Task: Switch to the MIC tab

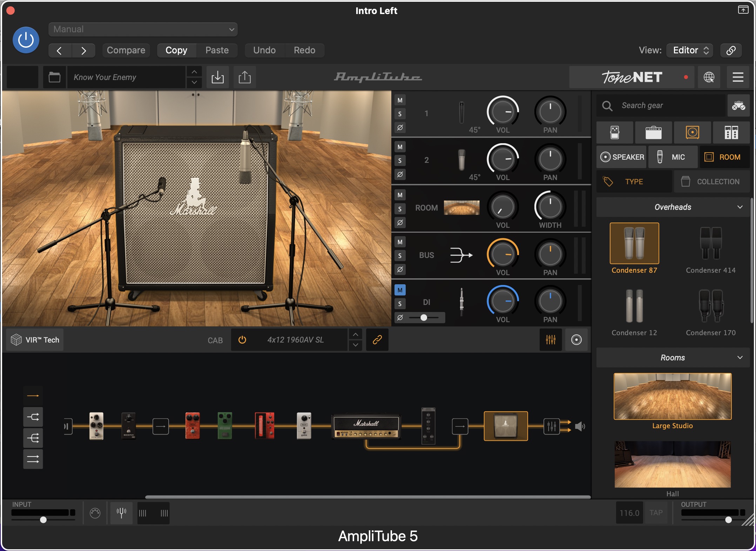Action: tap(673, 157)
